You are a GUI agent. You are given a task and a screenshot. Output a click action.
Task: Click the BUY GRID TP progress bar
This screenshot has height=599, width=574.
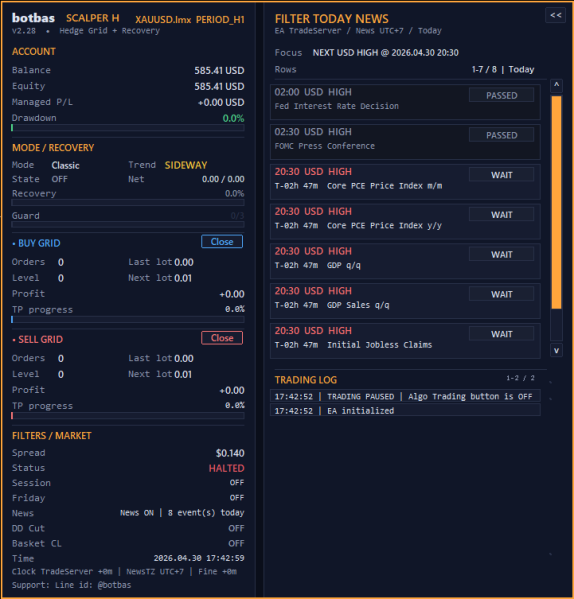pos(128,319)
